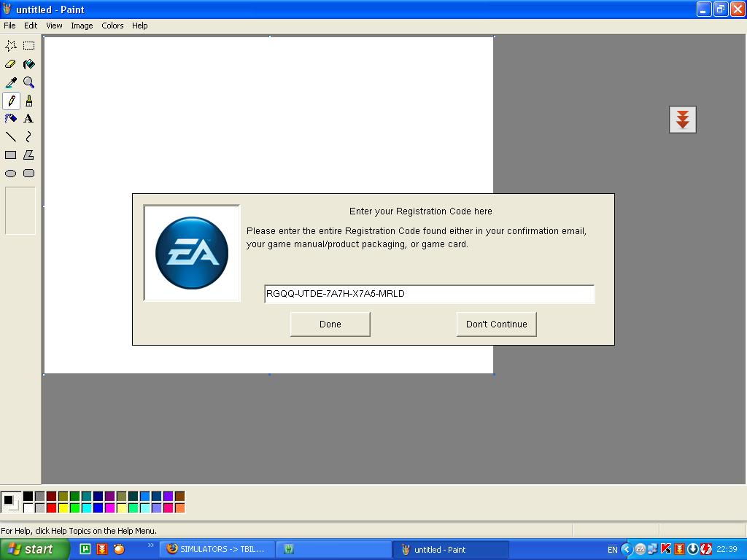This screenshot has height=560, width=747.
Task: Launch the orange ball quick launch icon
Action: pos(119,549)
